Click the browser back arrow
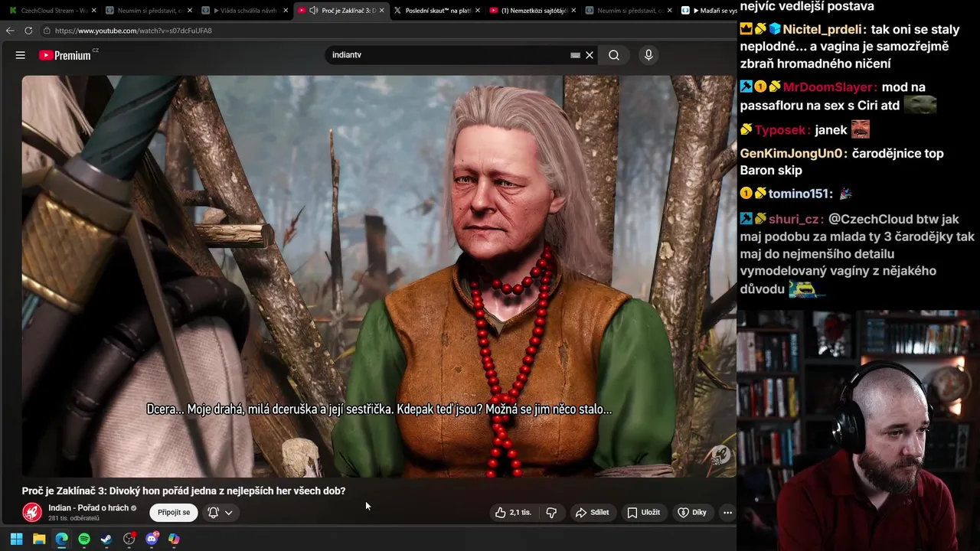980x551 pixels. click(10, 31)
